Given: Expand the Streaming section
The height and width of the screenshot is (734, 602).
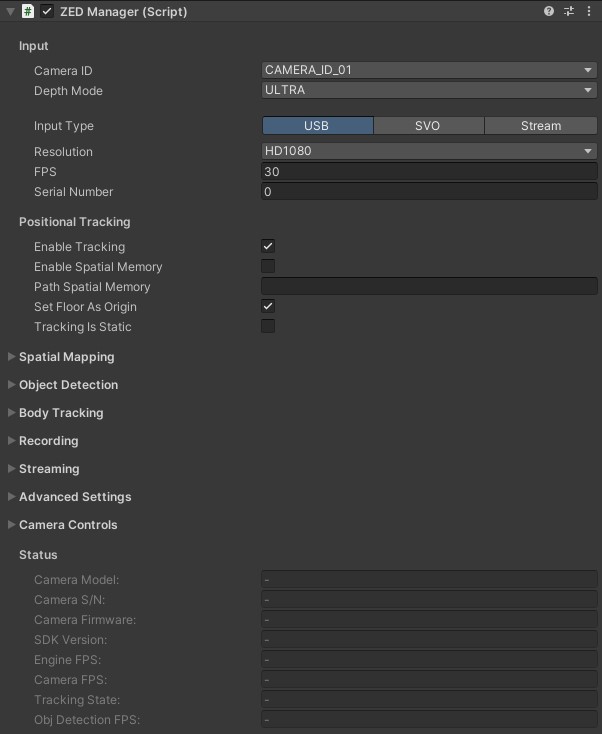Looking at the screenshot, I should point(12,469).
